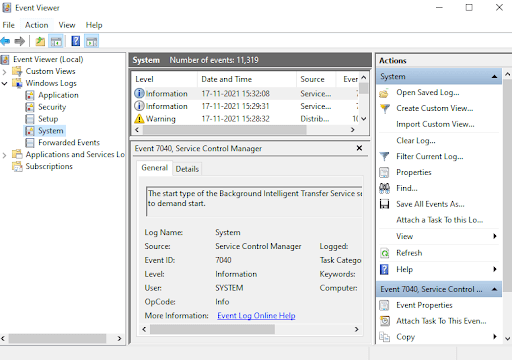Click the event description text box
This screenshot has width=512, height=360.
(x=254, y=201)
